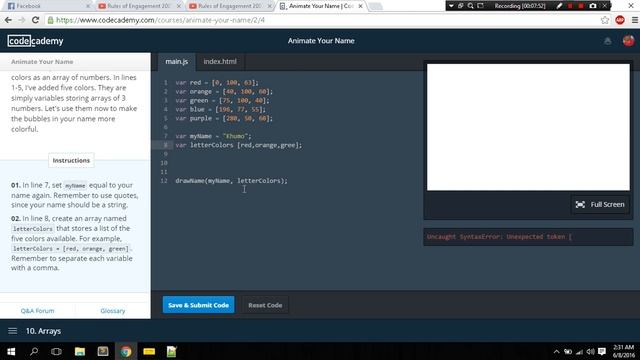Open volume control in system tray

(x=590, y=351)
